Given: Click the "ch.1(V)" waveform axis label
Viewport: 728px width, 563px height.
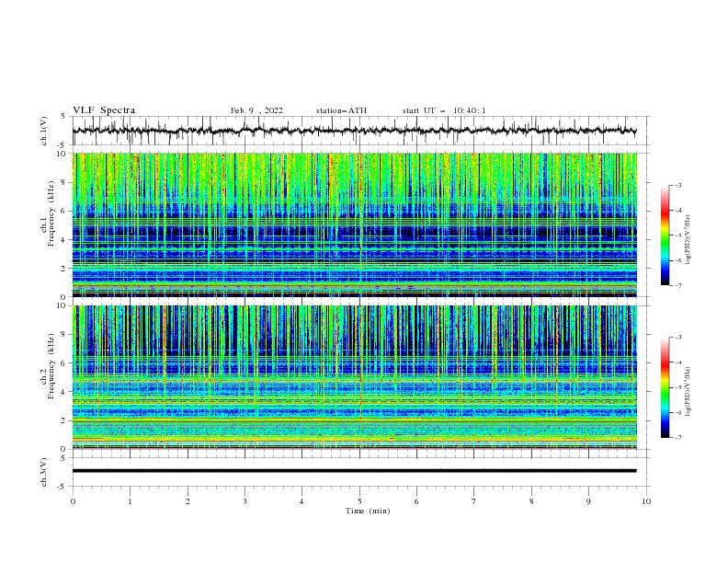Looking at the screenshot, I should click(44, 131).
